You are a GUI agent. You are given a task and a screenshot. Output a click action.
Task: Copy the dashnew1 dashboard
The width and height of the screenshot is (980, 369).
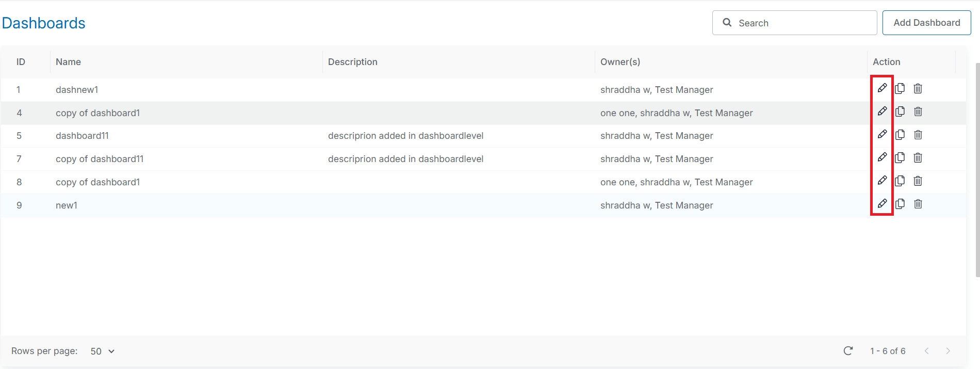click(x=900, y=89)
